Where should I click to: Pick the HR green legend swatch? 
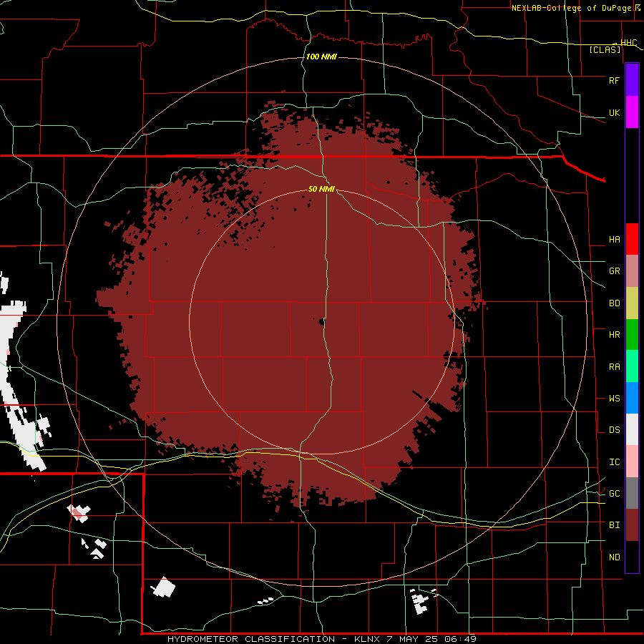coord(632,335)
